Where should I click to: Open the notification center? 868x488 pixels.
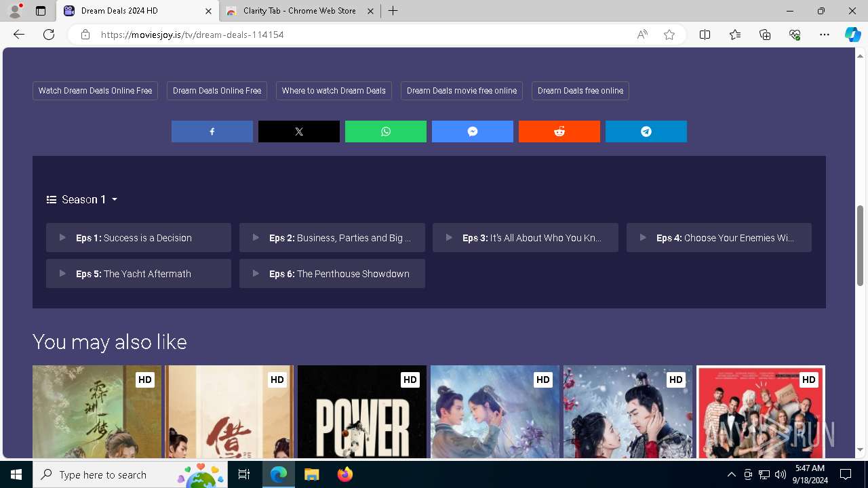[x=846, y=474]
